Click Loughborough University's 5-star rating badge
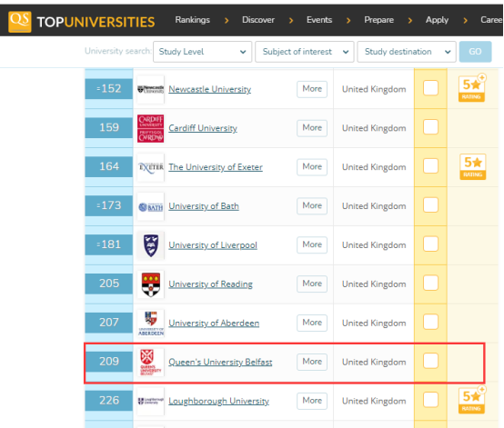The height and width of the screenshot is (428, 504). (x=472, y=400)
